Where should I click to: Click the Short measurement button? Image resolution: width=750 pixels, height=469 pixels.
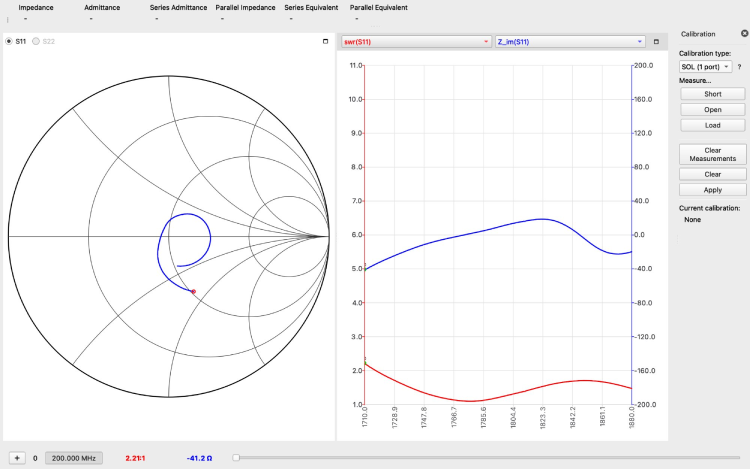712,94
